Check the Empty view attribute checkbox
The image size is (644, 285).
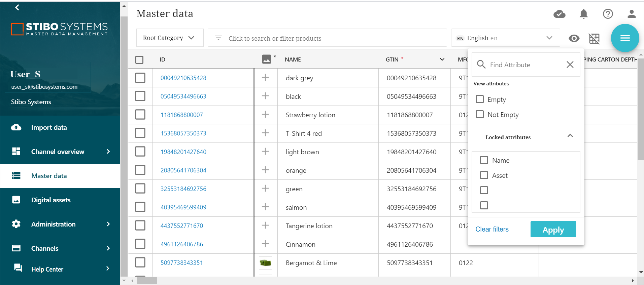pyautogui.click(x=480, y=99)
